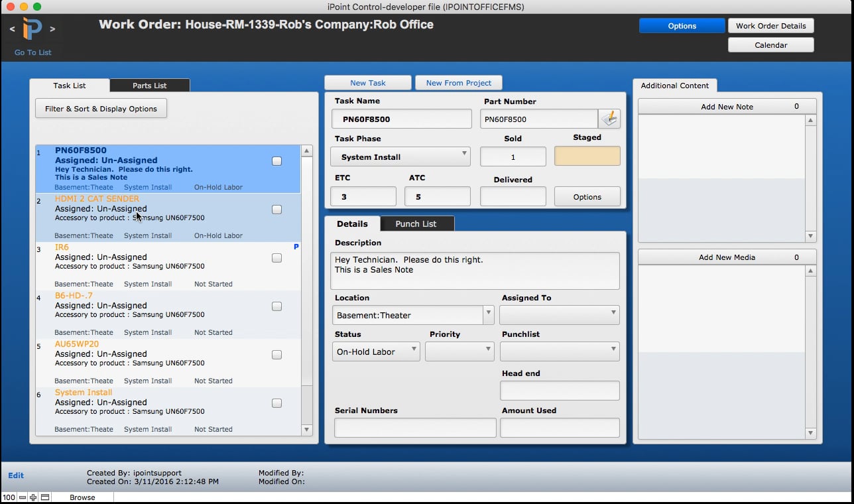Check the IR6 task checkbox
This screenshot has width=854, height=504.
point(276,258)
